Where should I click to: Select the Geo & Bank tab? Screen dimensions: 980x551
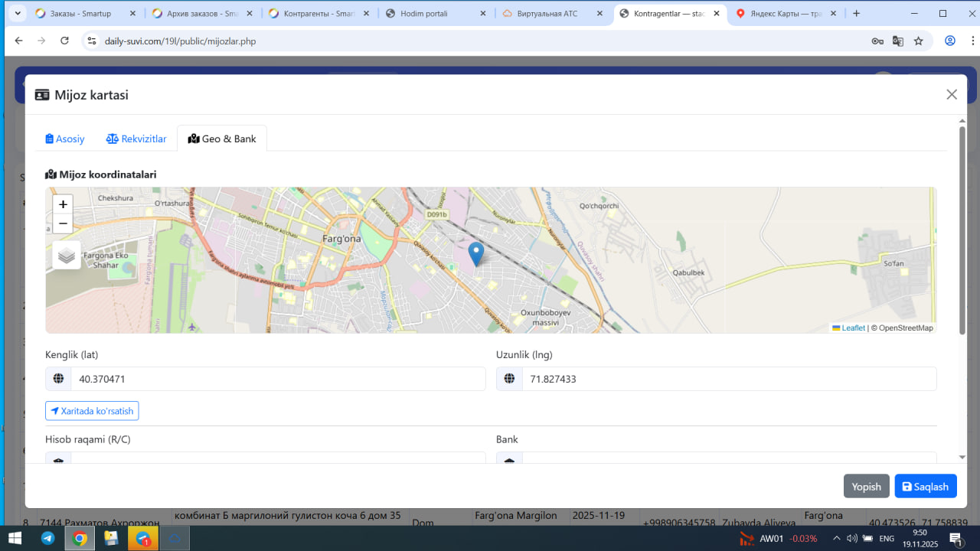(x=222, y=139)
